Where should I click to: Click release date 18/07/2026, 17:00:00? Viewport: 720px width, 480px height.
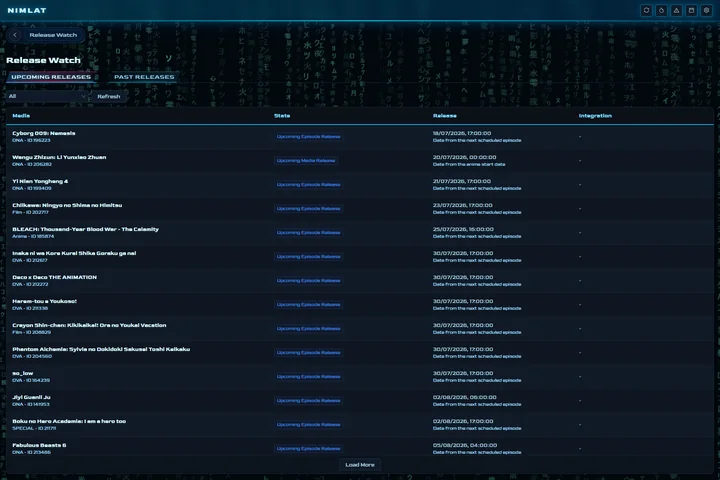[462, 133]
